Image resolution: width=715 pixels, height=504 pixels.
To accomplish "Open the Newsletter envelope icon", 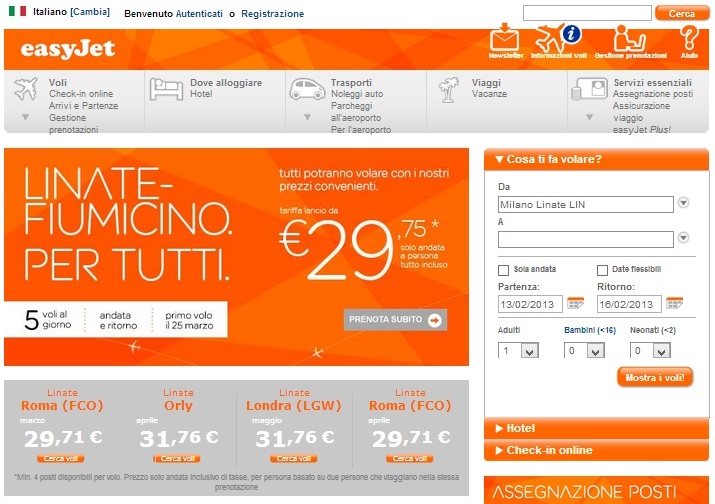I will click(x=504, y=37).
